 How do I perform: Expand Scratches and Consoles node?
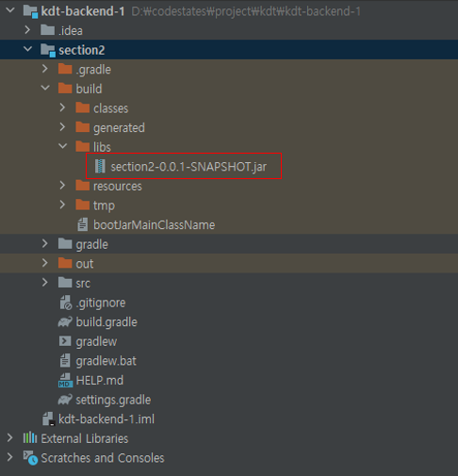10,457
